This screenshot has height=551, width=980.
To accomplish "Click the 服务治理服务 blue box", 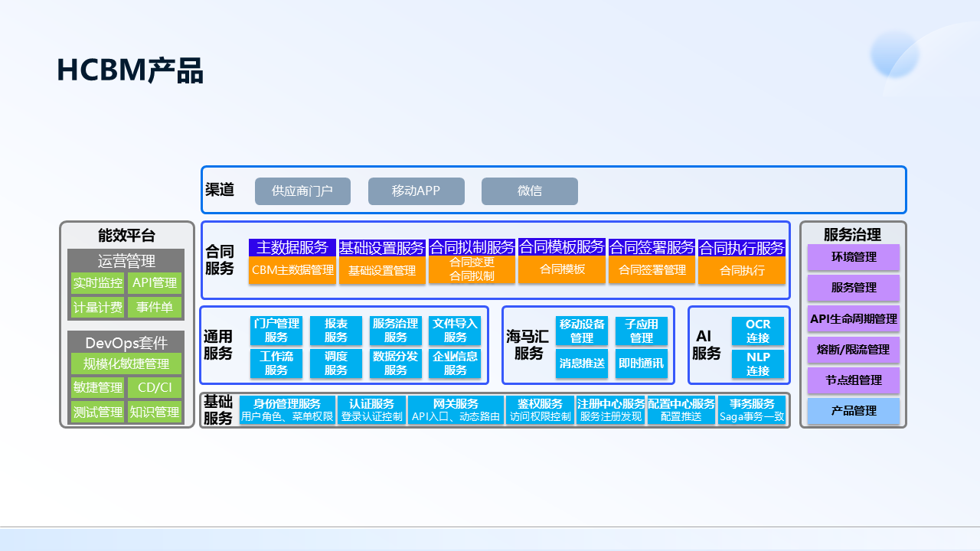I will tap(396, 331).
